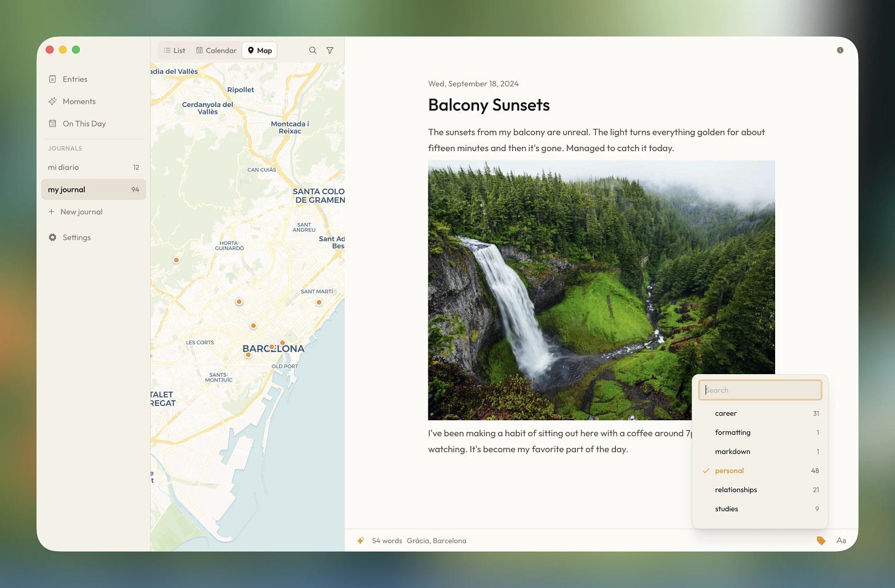This screenshot has width=895, height=588.
Task: Open text style options via Aa icon
Action: point(841,540)
